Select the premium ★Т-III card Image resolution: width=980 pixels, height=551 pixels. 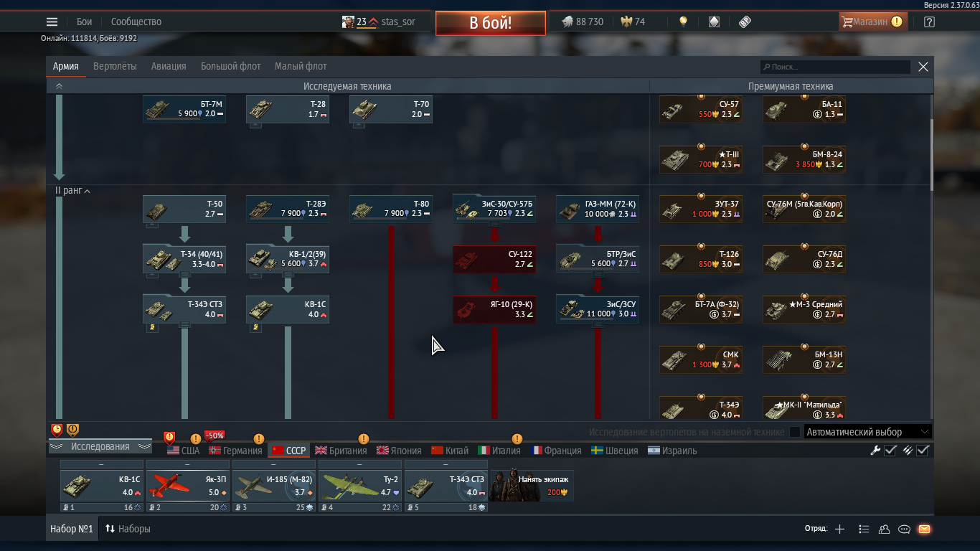pyautogui.click(x=701, y=159)
